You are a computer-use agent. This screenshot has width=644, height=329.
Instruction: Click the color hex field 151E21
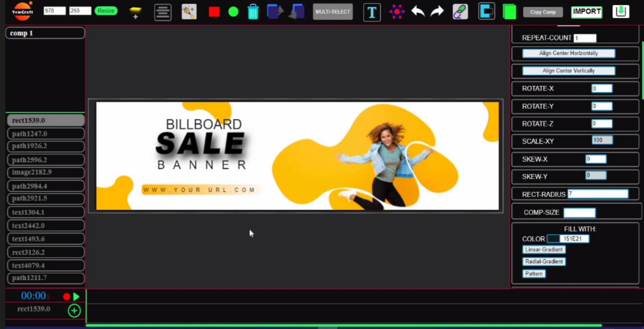[574, 238]
